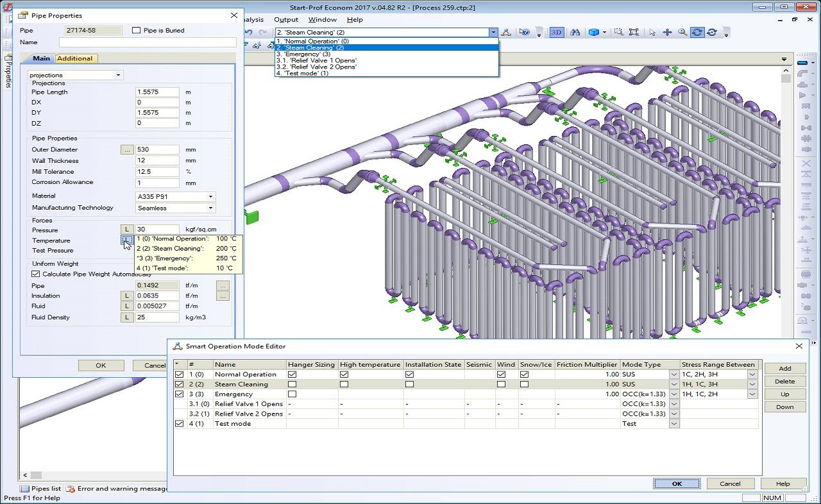This screenshot has height=504, width=821.
Task: Select the arrow pointer tool
Action: (x=652, y=32)
